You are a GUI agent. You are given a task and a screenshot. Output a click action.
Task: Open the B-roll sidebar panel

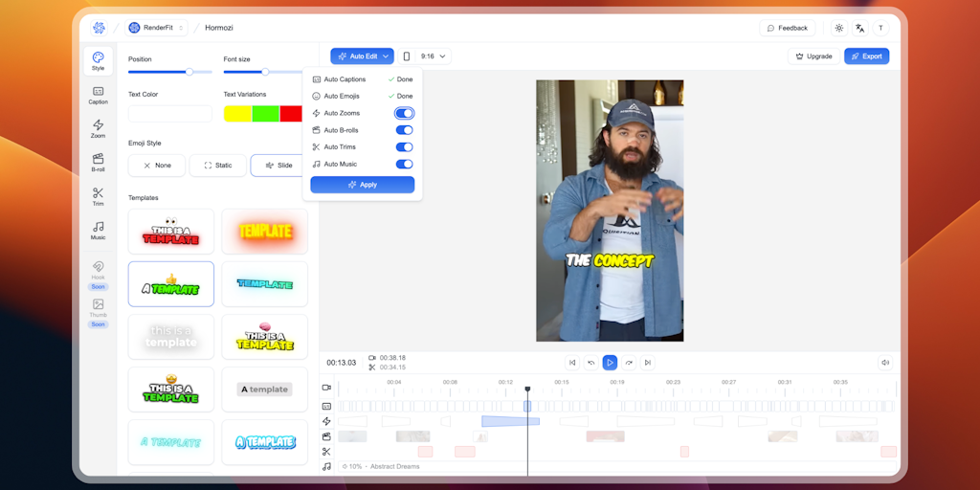tap(99, 163)
